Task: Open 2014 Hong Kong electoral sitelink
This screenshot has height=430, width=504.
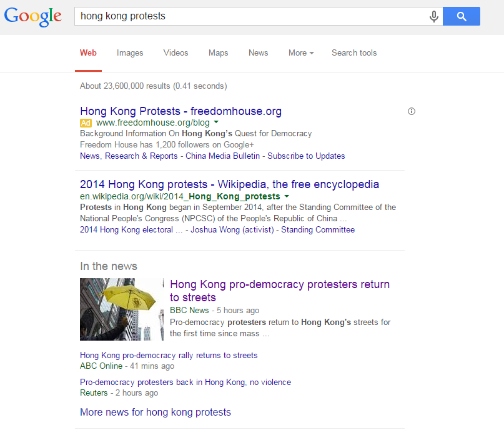Action: [x=131, y=229]
